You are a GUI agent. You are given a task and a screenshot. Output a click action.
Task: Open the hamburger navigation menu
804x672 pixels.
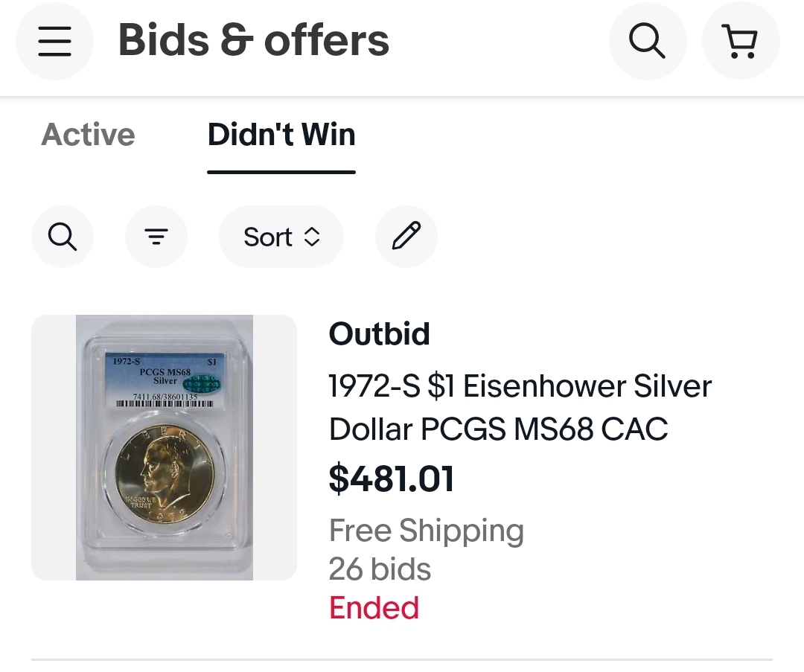55,41
